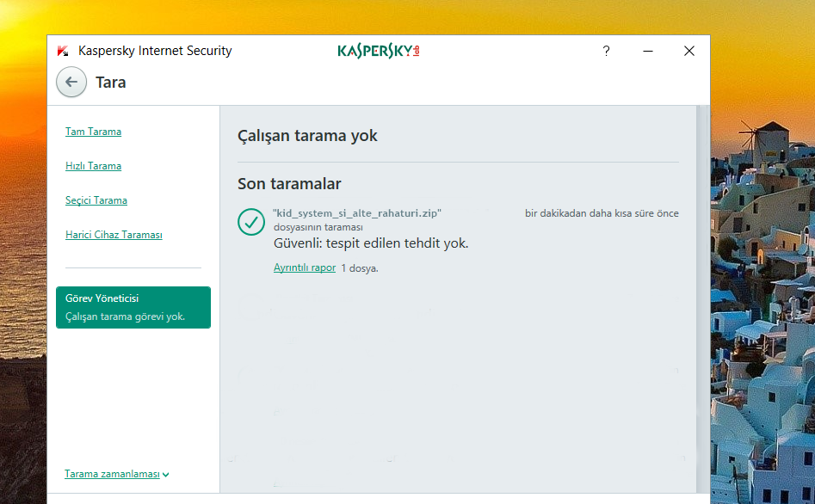Viewport: 815px width, 504px height.
Task: Click the 'Tara' page title
Action: pos(111,82)
